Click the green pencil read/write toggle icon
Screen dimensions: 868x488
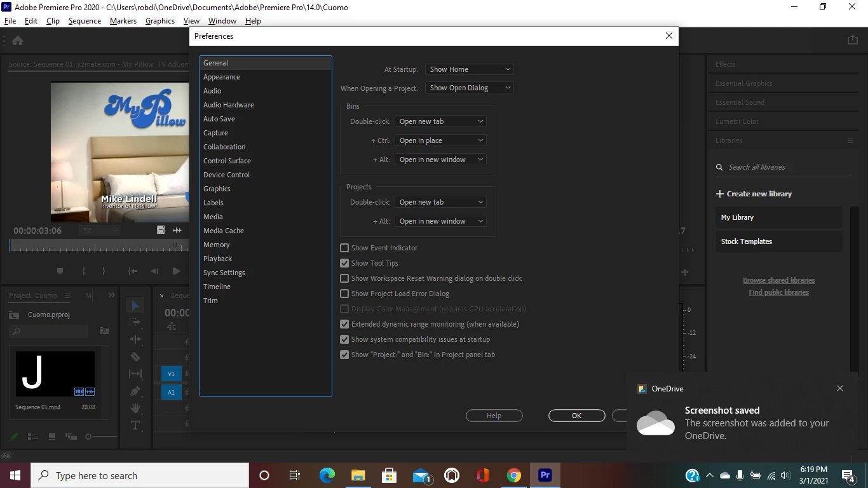pos(14,437)
